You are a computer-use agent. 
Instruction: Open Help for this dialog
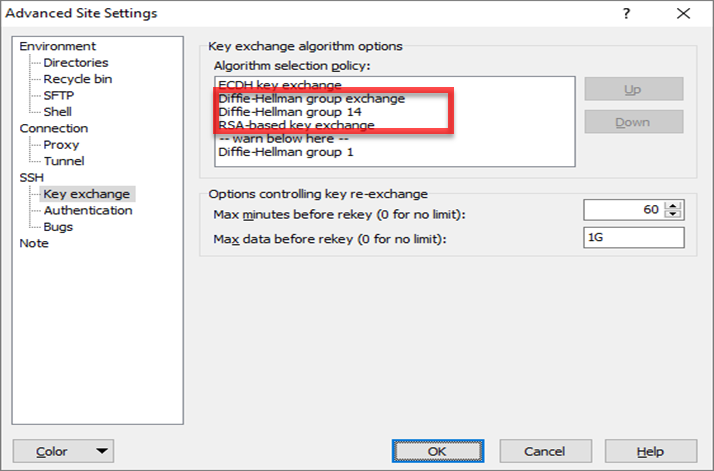pyautogui.click(x=651, y=451)
